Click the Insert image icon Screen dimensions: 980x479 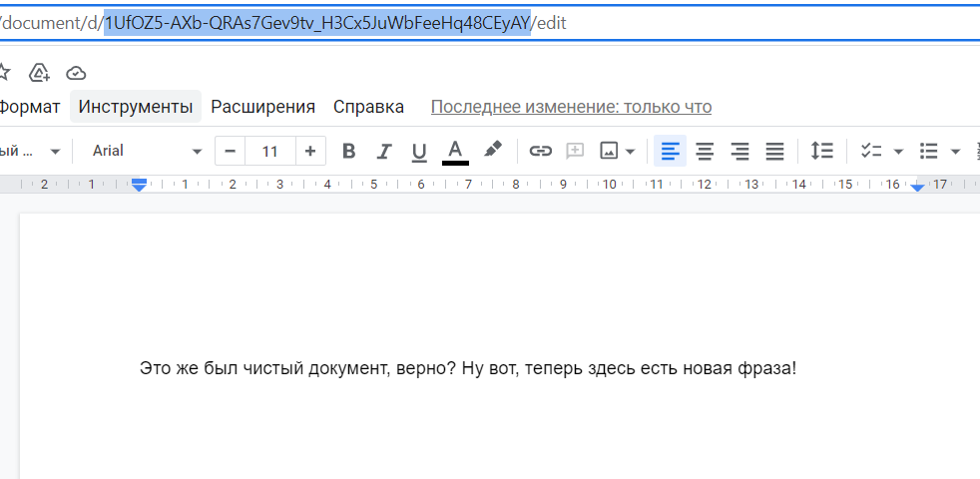[x=609, y=151]
